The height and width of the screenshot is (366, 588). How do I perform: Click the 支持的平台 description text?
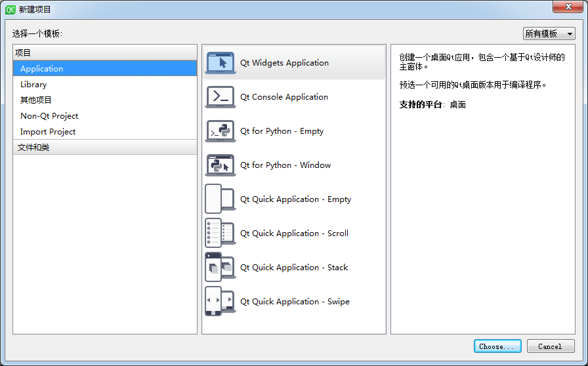point(432,105)
